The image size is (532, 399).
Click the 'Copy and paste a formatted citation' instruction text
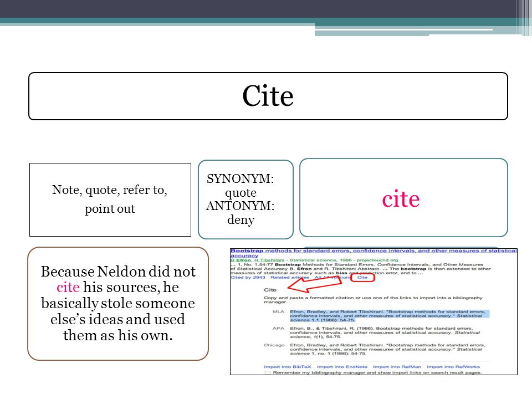point(373,300)
